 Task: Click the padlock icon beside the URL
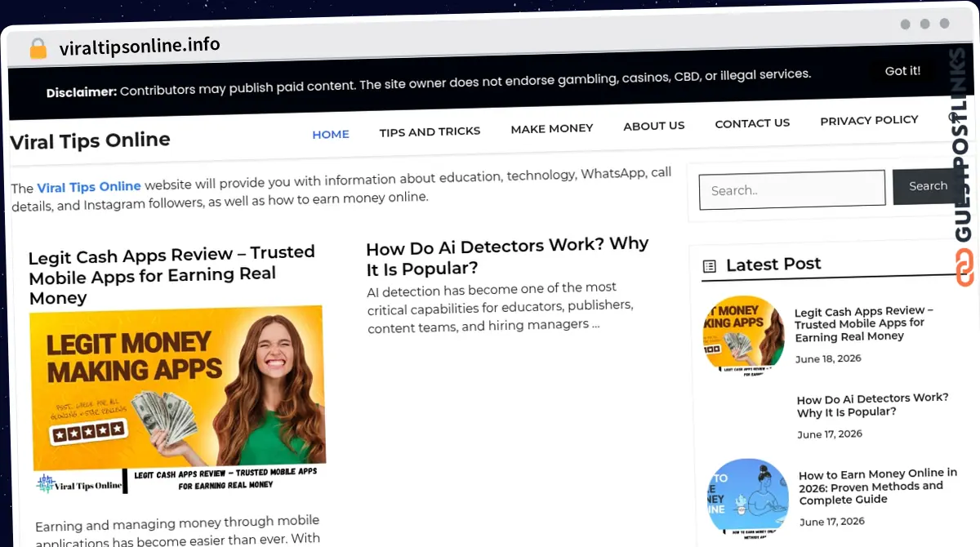point(38,48)
